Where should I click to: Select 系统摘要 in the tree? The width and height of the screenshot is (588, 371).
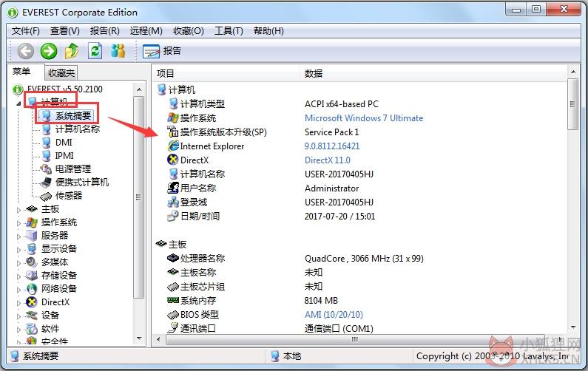pyautogui.click(x=73, y=115)
